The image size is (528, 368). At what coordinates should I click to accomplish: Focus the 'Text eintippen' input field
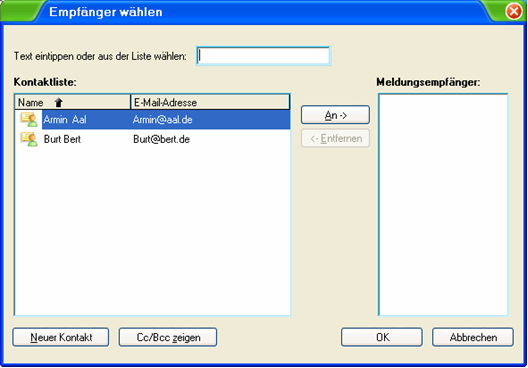click(263, 56)
